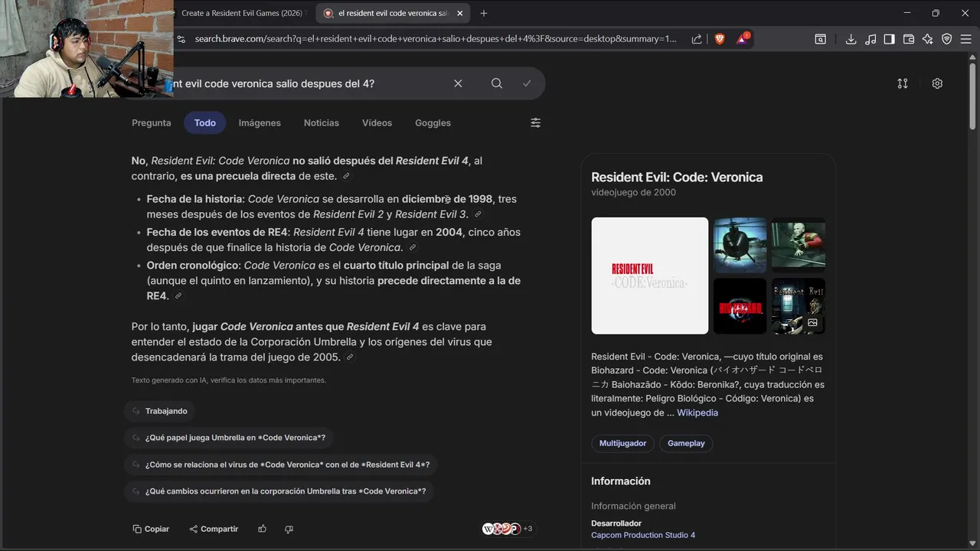The image size is (980, 551).
Task: Select the Pregunta search tab
Action: [x=152, y=122]
